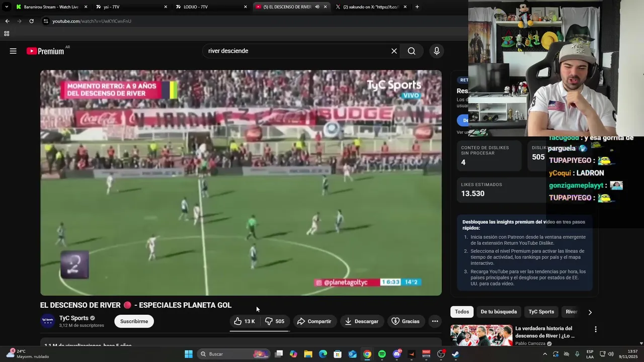This screenshot has height=362, width=644.
Task: Open Windows Start menu
Action: tap(189, 354)
